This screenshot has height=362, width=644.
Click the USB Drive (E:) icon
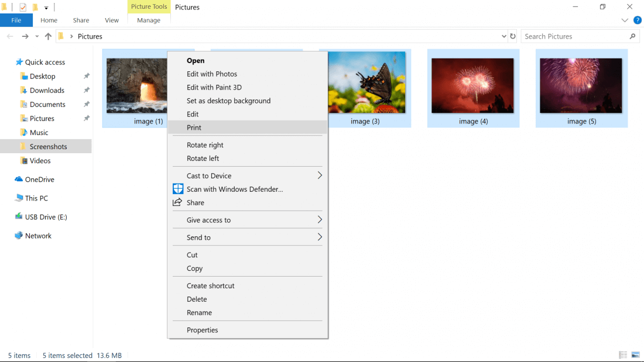click(x=19, y=217)
